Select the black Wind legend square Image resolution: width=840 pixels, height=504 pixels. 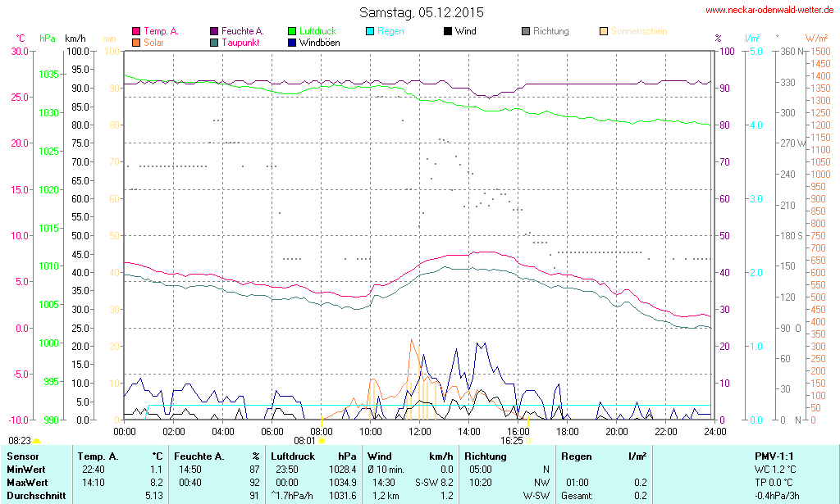point(448,32)
